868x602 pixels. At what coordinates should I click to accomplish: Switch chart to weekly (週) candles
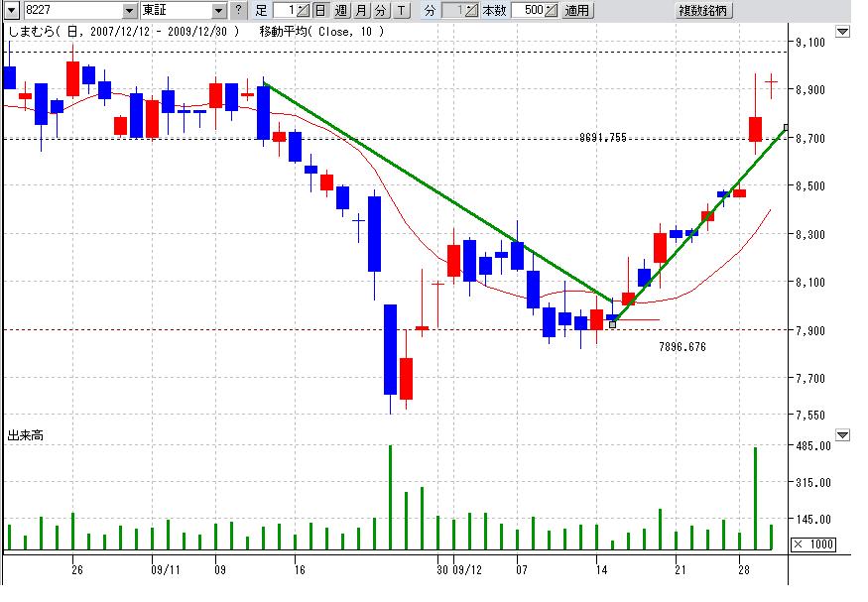(340, 11)
